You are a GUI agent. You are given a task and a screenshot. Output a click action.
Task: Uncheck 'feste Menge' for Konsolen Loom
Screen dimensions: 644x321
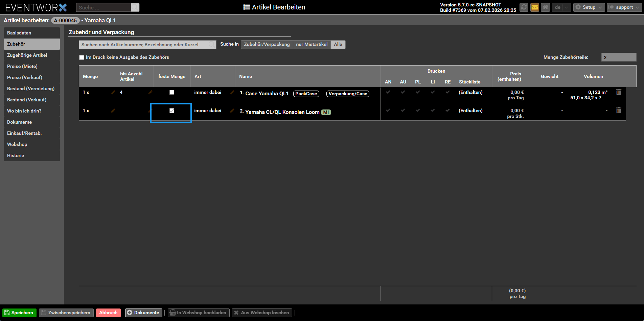(x=172, y=111)
